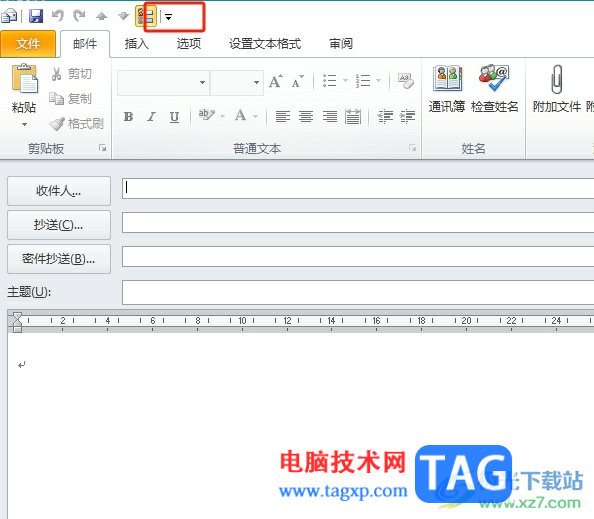Toggle bold formatting
Viewport: 594px width, 519px height.
(128, 116)
